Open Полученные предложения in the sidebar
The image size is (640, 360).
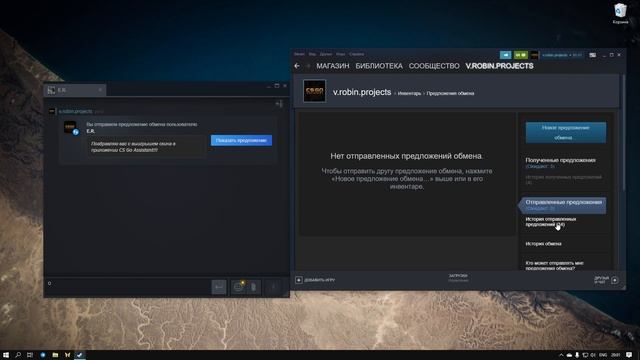point(560,160)
